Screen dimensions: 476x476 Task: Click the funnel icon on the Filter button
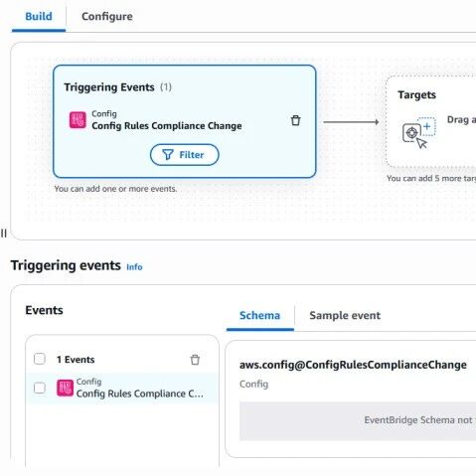click(168, 155)
